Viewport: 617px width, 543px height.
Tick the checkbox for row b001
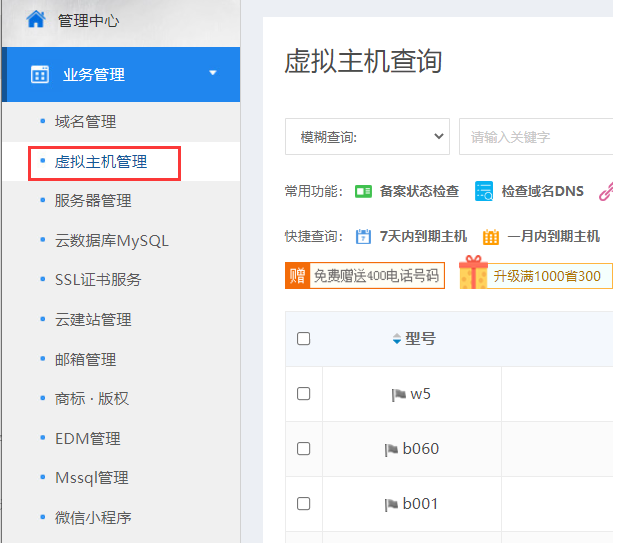coord(304,504)
